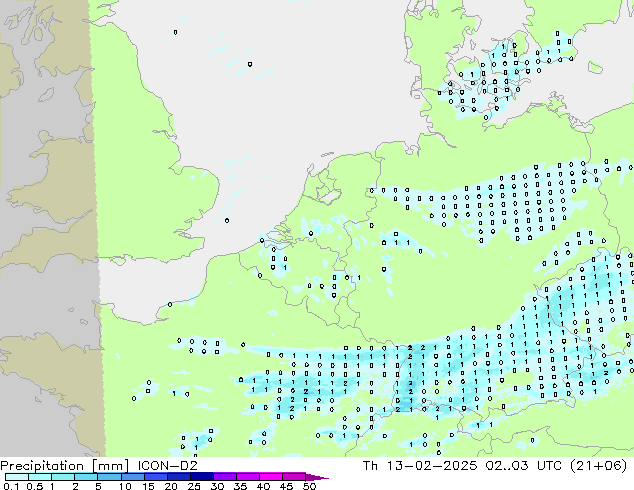The height and width of the screenshot is (490, 634).
Task: Click the '0.1' legend value label
Action: [x=11, y=486]
